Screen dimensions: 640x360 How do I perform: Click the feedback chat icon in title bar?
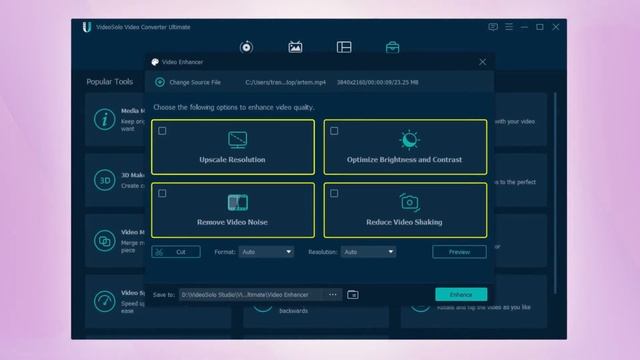point(493,27)
